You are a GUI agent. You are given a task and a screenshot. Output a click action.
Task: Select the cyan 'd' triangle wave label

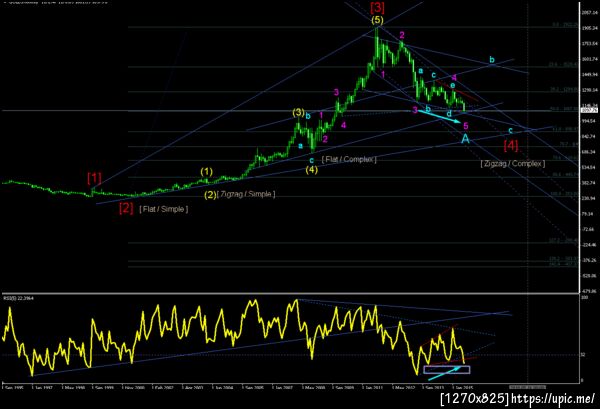[x=449, y=114]
